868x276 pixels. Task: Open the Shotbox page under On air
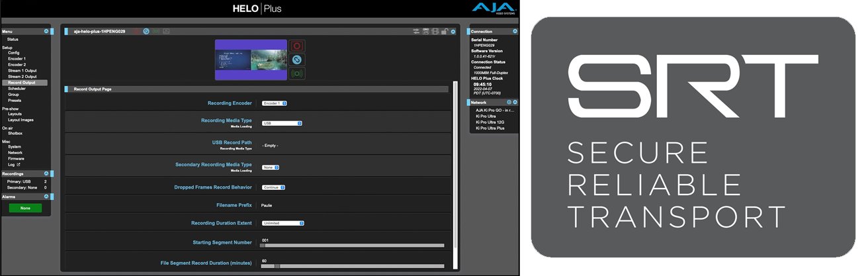[x=15, y=133]
